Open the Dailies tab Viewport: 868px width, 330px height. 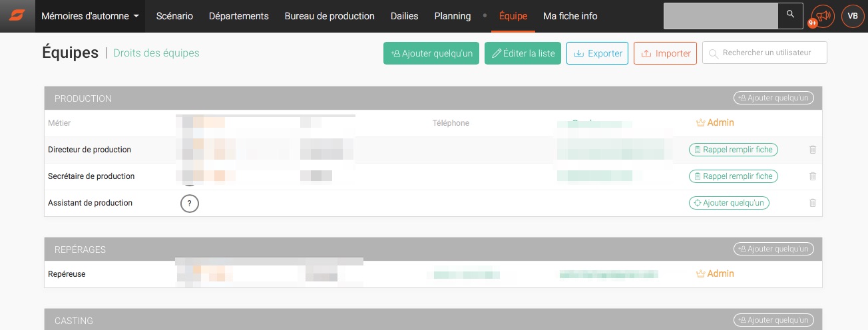404,16
